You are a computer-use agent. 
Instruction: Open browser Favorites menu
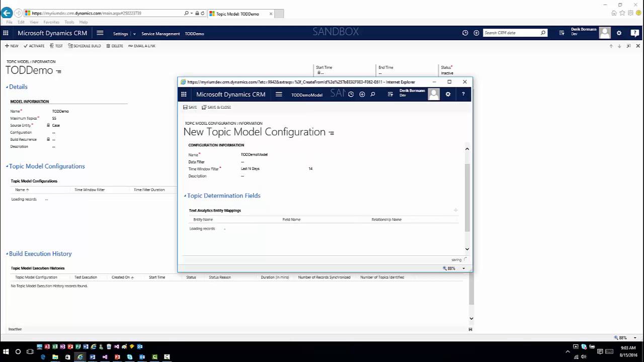pyautogui.click(x=51, y=22)
